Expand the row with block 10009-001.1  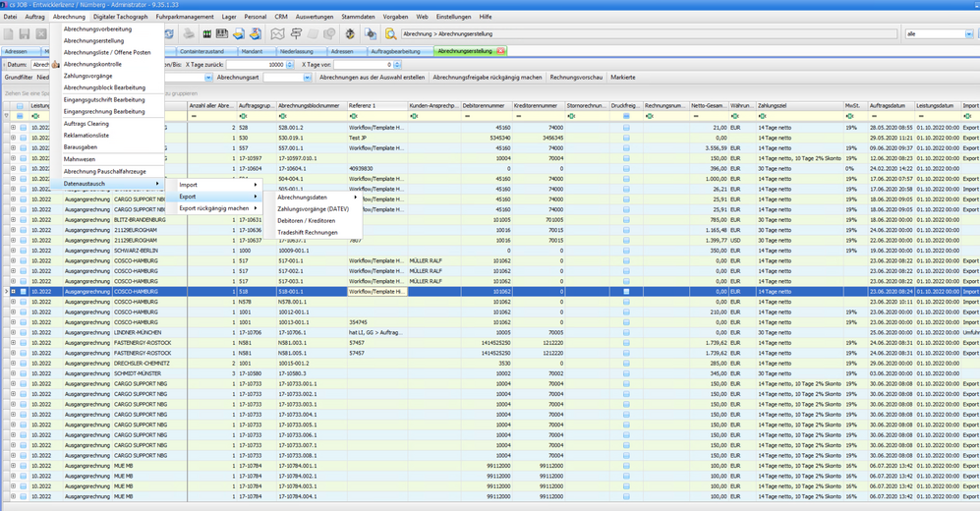pos(13,251)
